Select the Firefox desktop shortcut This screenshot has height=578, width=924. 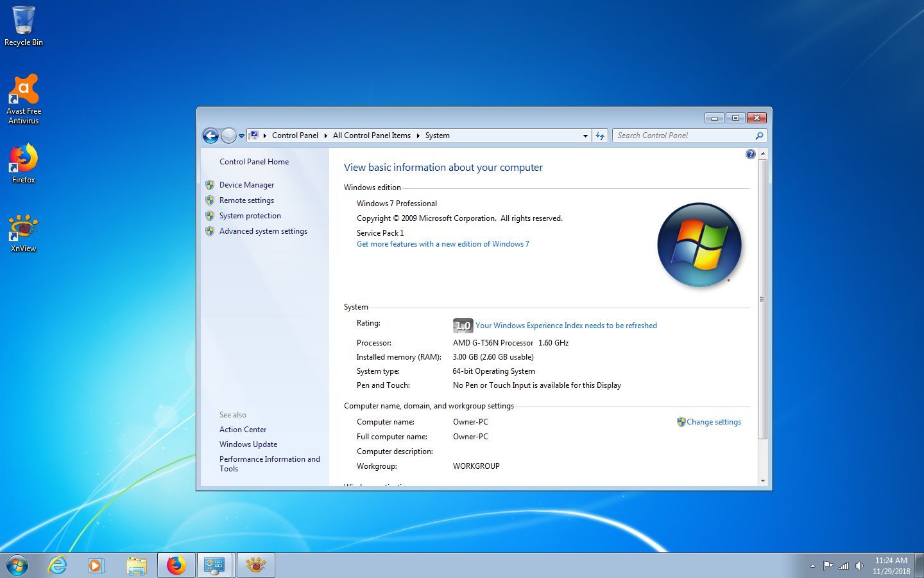click(24, 164)
